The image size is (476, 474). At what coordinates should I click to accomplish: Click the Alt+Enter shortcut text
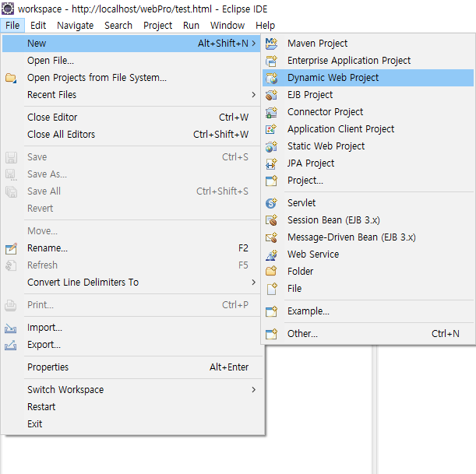point(229,367)
